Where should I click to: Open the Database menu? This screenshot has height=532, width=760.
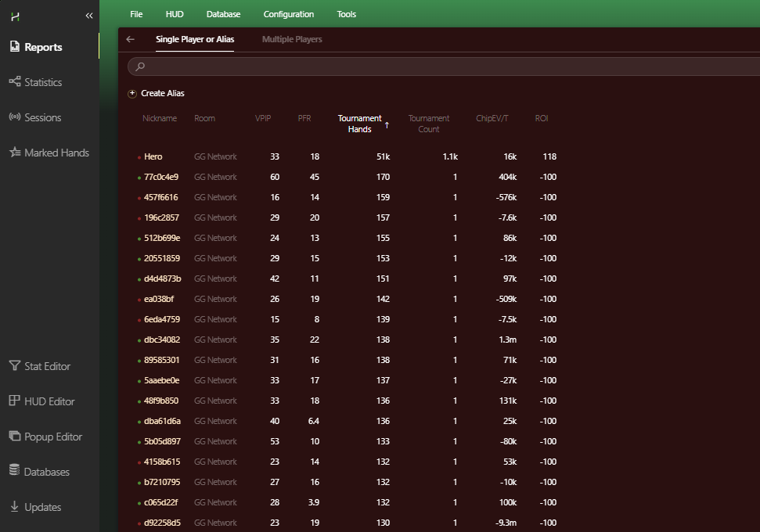(x=223, y=14)
